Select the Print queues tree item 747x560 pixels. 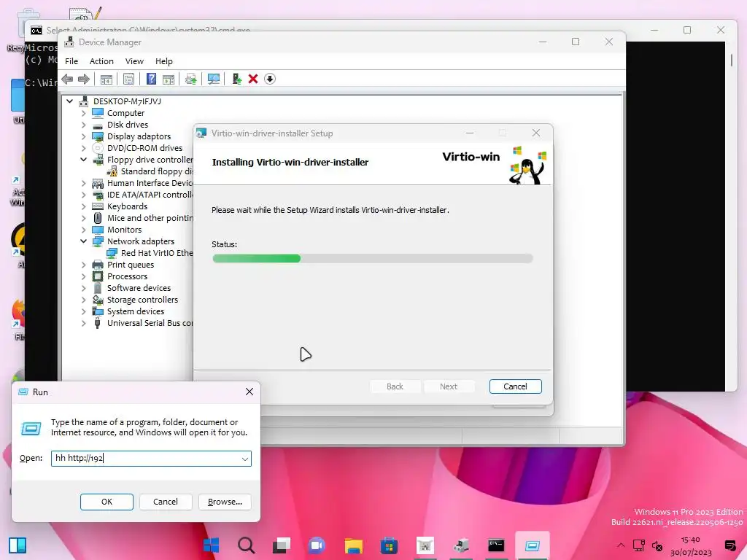tap(131, 265)
